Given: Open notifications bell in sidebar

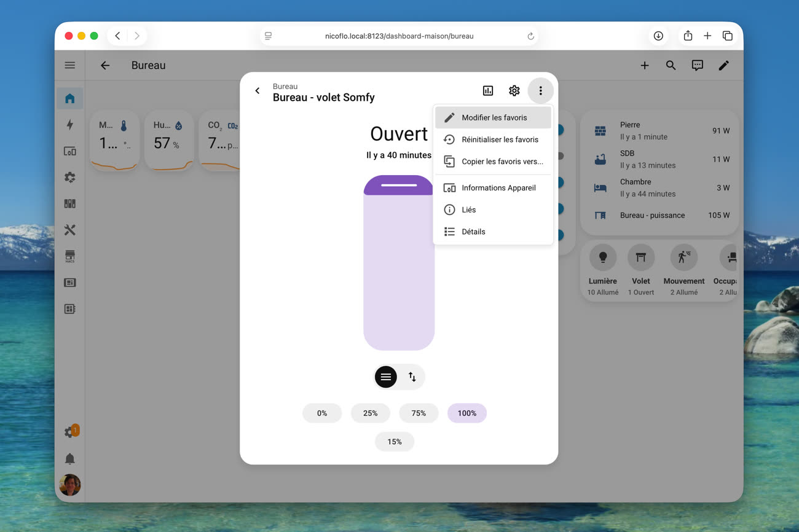Looking at the screenshot, I should coord(70,459).
